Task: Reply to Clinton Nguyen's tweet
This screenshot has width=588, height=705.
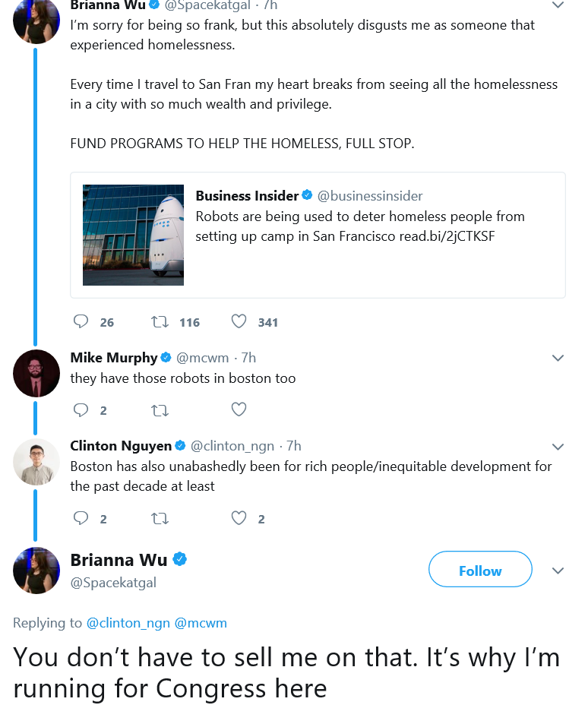Action: point(81,518)
